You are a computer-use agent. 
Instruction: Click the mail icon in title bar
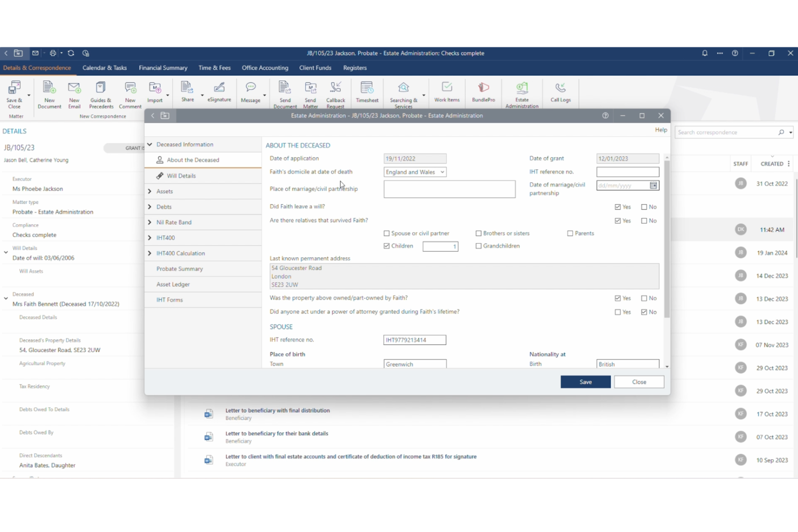(x=36, y=53)
